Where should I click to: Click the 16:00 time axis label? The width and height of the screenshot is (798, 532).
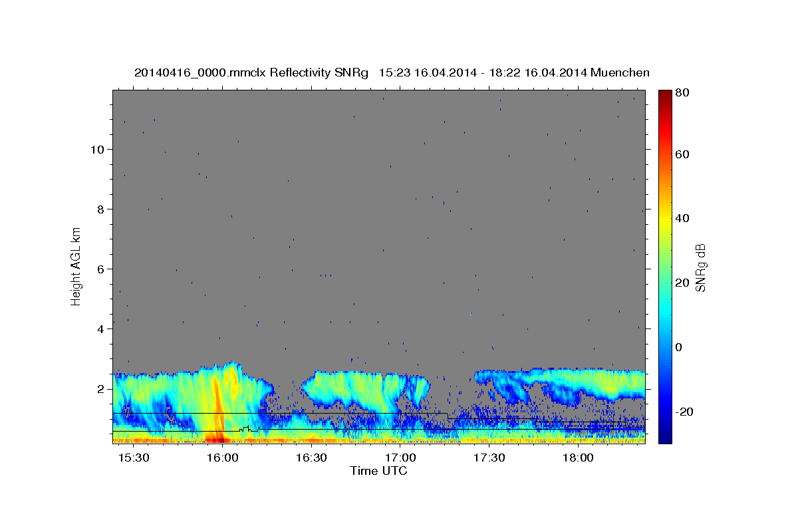pyautogui.click(x=222, y=458)
